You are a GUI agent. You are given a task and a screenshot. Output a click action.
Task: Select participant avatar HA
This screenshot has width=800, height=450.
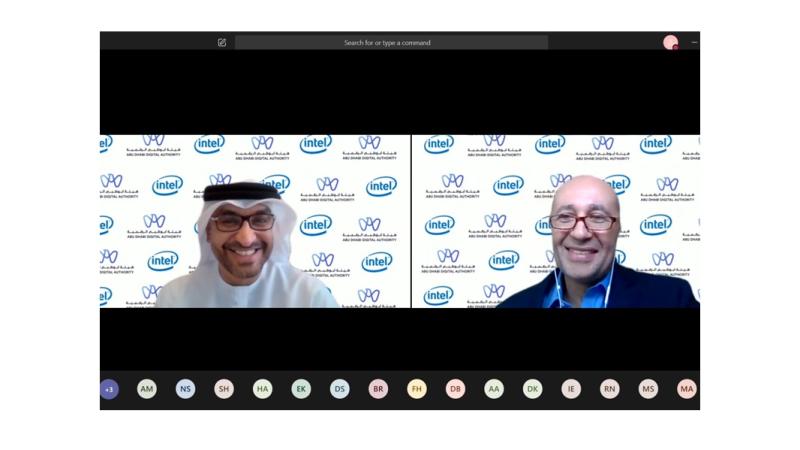(x=262, y=389)
